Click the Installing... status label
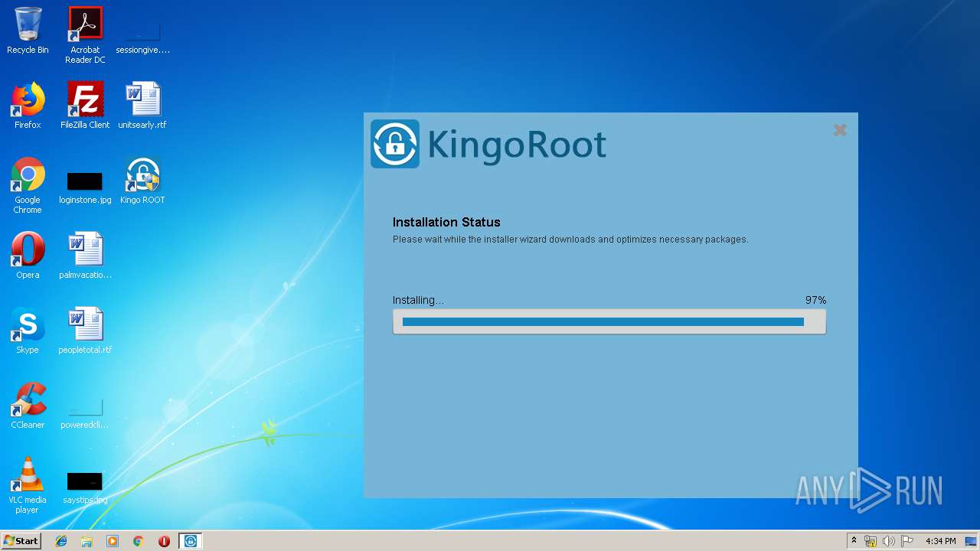This screenshot has width=980, height=551. 418,300
